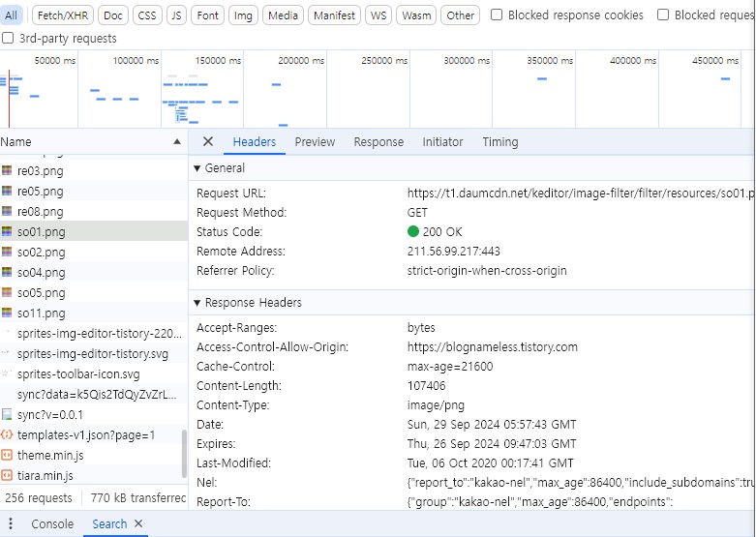Filter by Manifest requests
The height and width of the screenshot is (537, 756).
tap(334, 15)
